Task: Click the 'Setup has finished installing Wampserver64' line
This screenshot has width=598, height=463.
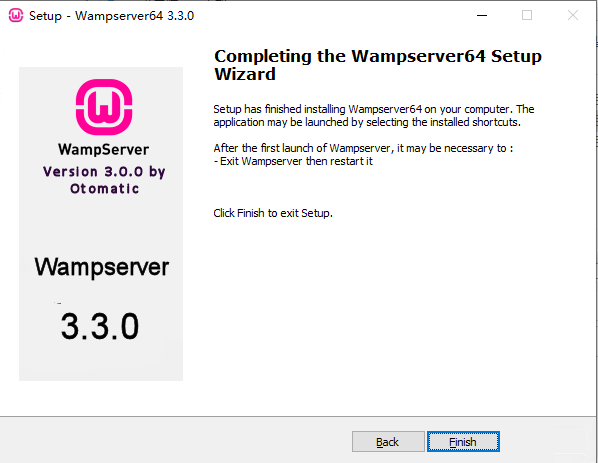Action: point(374,109)
